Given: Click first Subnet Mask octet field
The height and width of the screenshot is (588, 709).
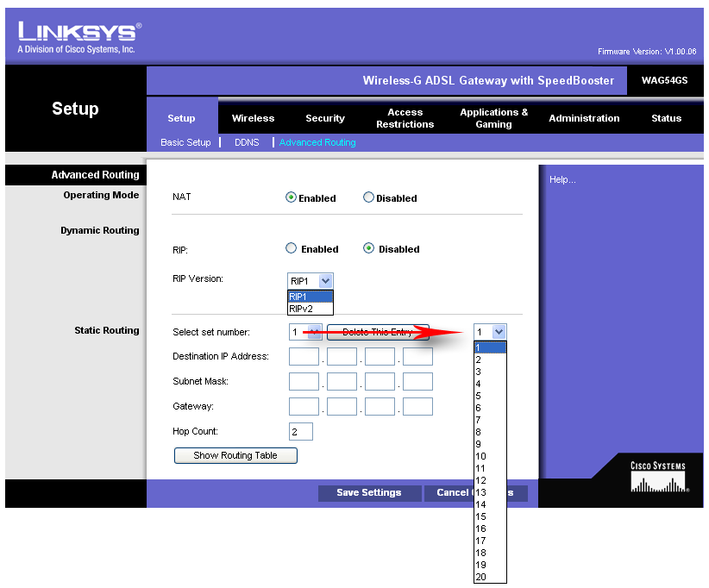Looking at the screenshot, I should 304,381.
